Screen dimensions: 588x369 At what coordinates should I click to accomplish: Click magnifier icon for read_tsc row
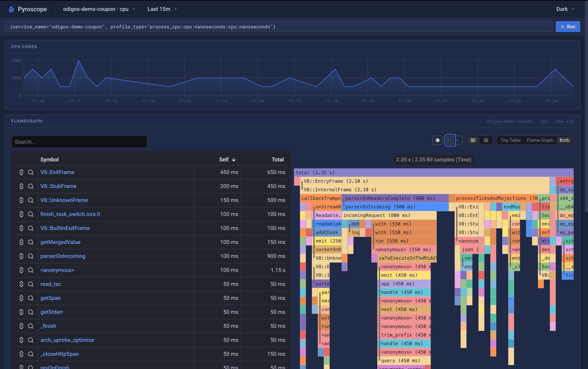coord(31,284)
